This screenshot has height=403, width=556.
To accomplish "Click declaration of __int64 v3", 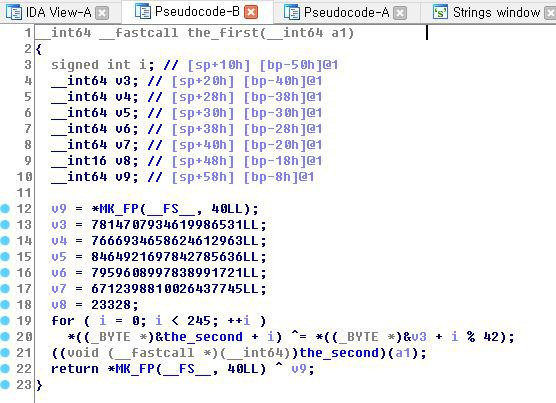I will (95, 81).
